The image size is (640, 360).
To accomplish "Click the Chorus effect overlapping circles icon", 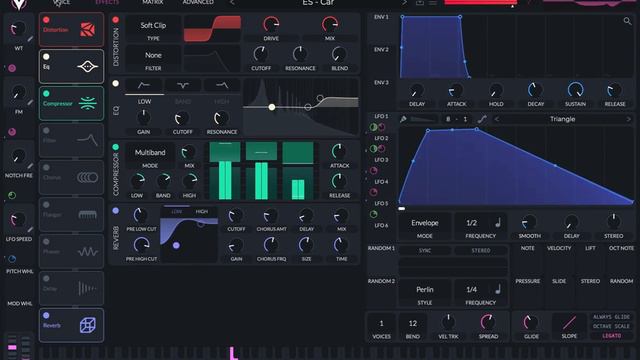I will pyautogui.click(x=87, y=177).
